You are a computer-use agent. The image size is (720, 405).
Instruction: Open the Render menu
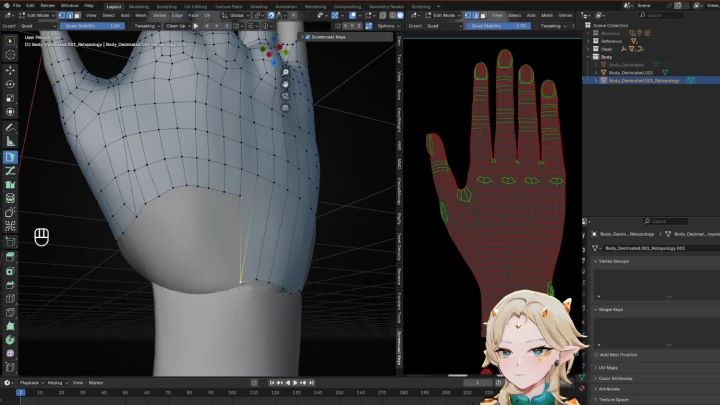click(48, 6)
